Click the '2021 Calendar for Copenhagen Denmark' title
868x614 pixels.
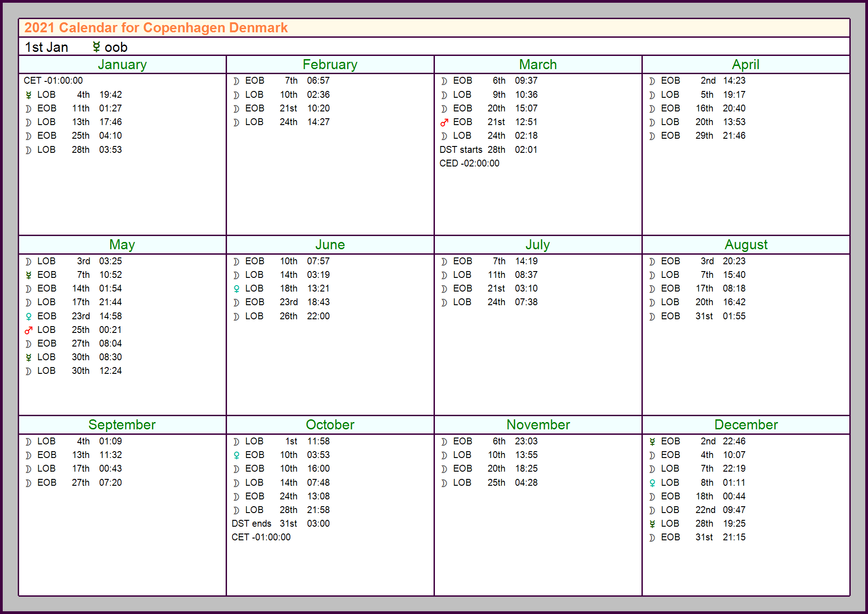pyautogui.click(x=156, y=28)
